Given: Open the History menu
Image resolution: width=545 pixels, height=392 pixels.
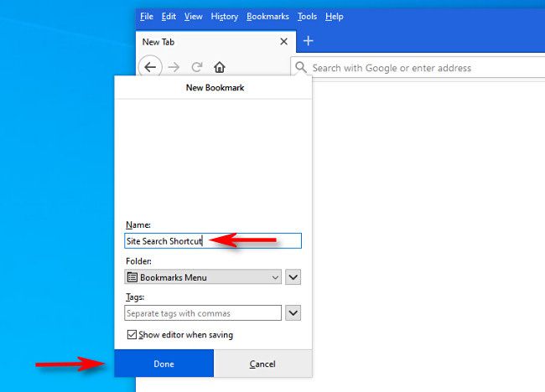Looking at the screenshot, I should point(224,16).
